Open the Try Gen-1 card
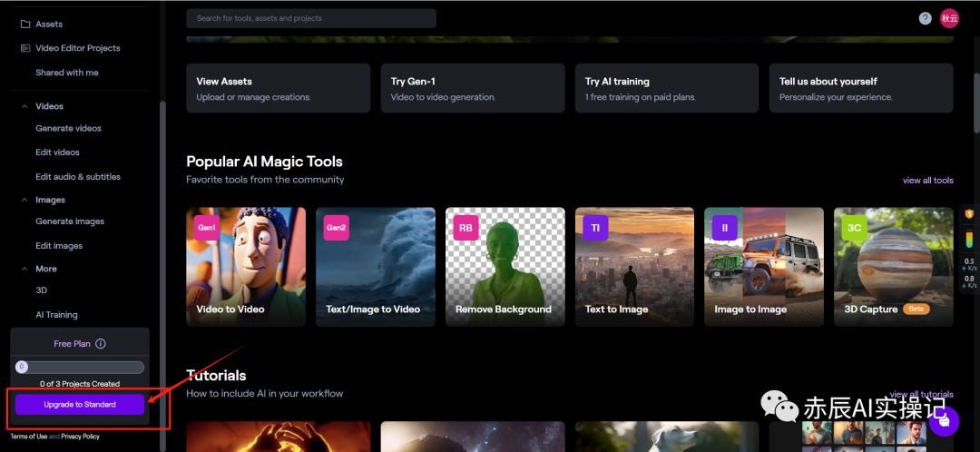The width and height of the screenshot is (980, 452). [x=473, y=88]
